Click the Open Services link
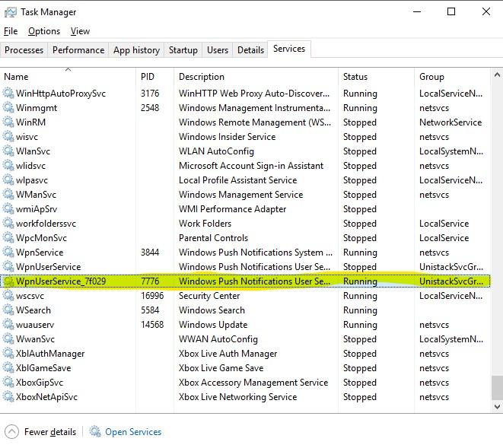The width and height of the screenshot is (503, 448). pyautogui.click(x=133, y=432)
